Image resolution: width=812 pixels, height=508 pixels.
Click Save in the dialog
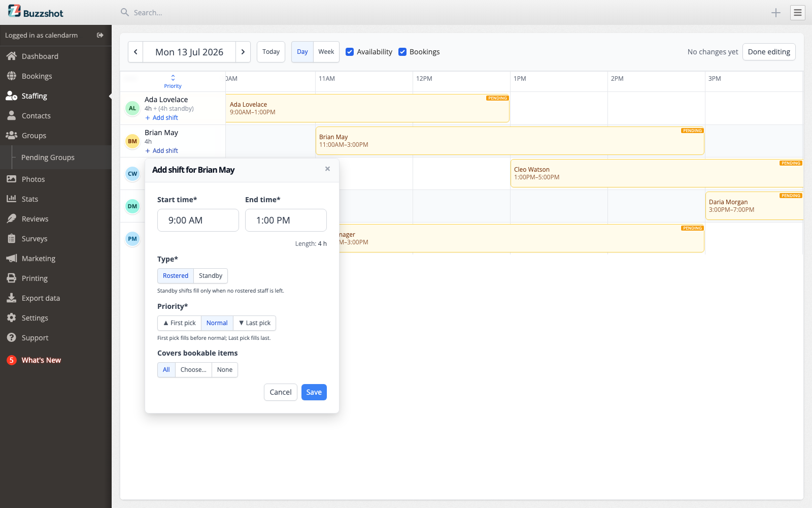tap(314, 392)
